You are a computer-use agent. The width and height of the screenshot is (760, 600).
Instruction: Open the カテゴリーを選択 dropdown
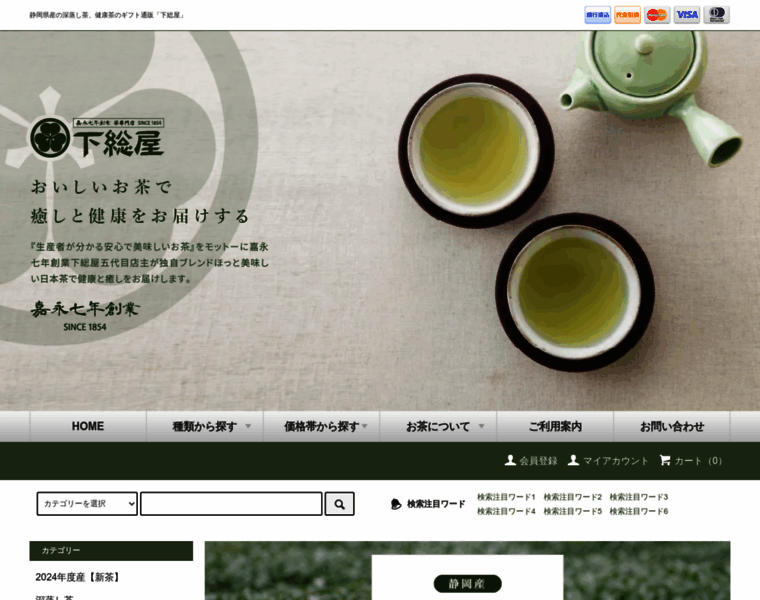point(87,504)
